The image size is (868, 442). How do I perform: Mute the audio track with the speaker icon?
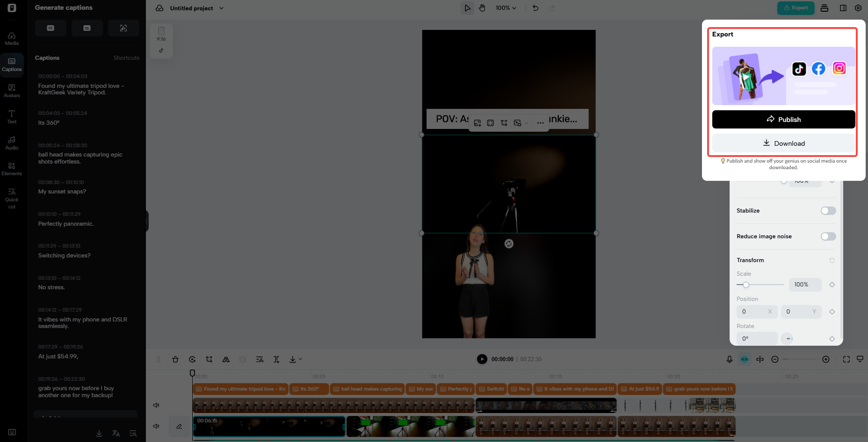pyautogui.click(x=157, y=405)
